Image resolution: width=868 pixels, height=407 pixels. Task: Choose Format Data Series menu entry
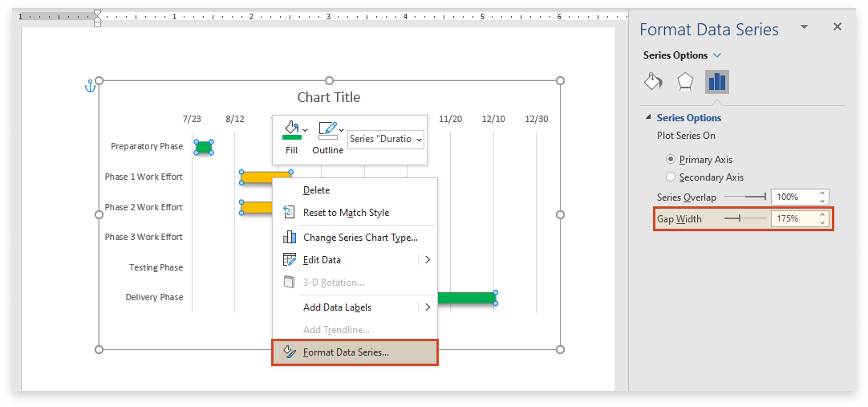pyautogui.click(x=355, y=352)
